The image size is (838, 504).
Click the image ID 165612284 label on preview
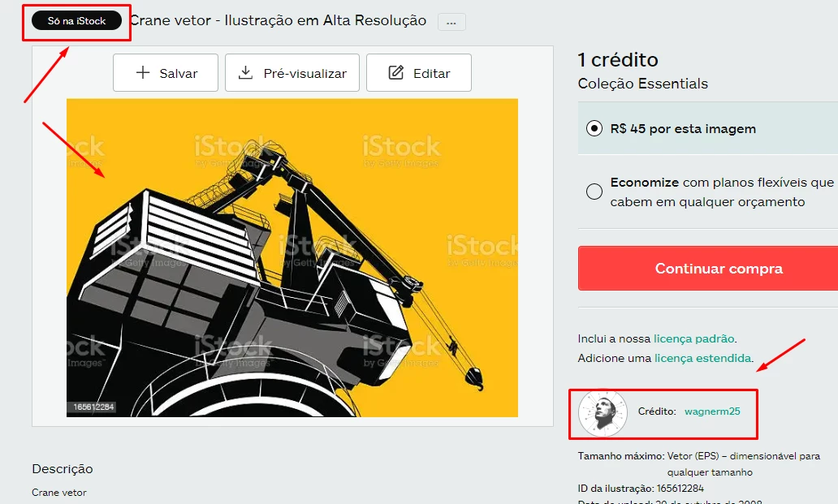tap(93, 407)
